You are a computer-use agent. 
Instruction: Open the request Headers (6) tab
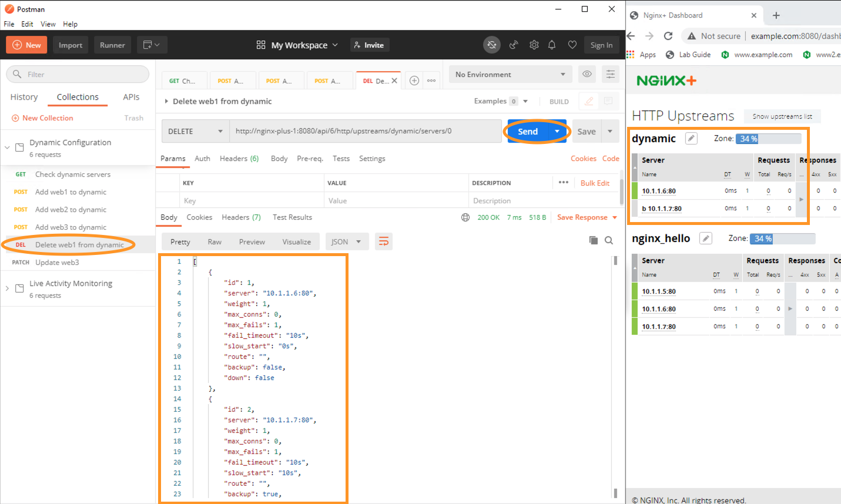[x=239, y=159]
